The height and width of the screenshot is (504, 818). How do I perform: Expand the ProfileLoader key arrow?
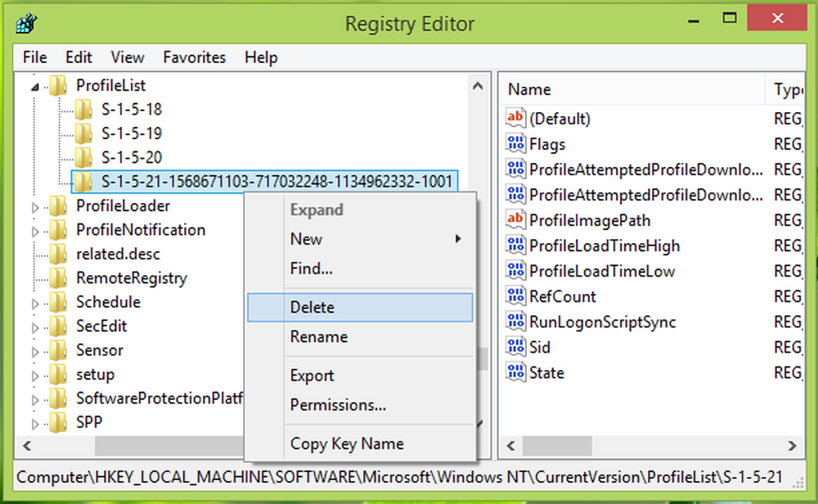pyautogui.click(x=35, y=207)
